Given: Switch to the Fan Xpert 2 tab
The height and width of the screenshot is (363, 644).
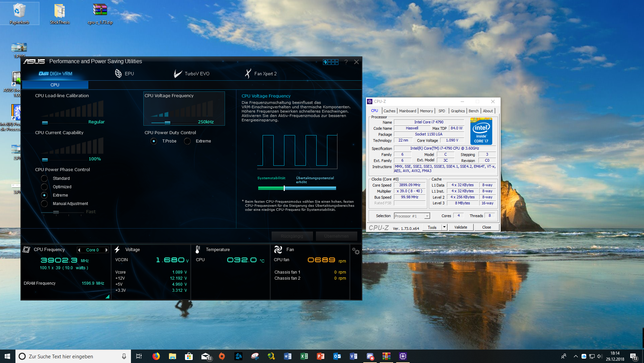Looking at the screenshot, I should pos(261,74).
